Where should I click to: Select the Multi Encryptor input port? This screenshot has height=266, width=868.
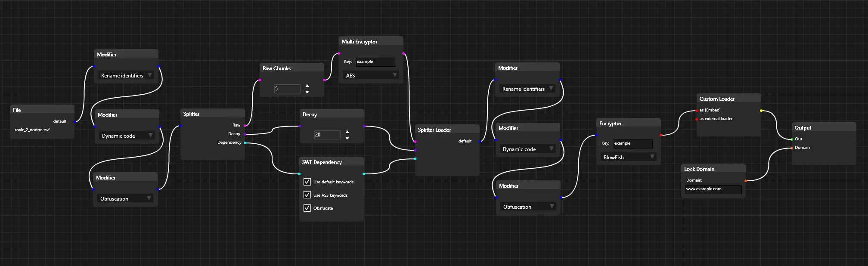[x=339, y=53]
